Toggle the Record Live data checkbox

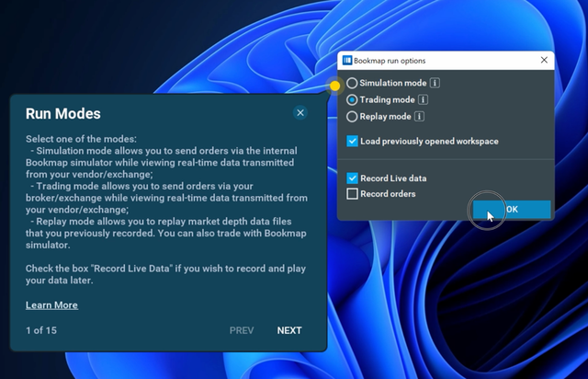click(352, 178)
